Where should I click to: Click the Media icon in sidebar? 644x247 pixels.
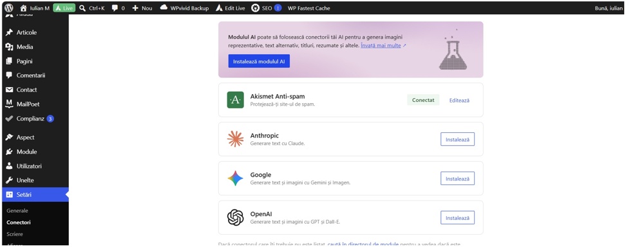point(10,47)
